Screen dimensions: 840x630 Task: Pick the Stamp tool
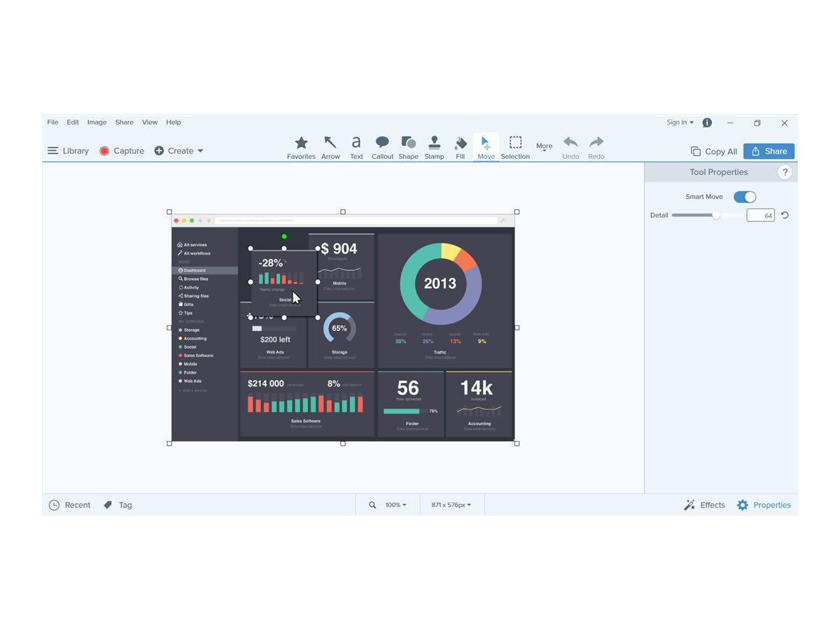coord(434,146)
